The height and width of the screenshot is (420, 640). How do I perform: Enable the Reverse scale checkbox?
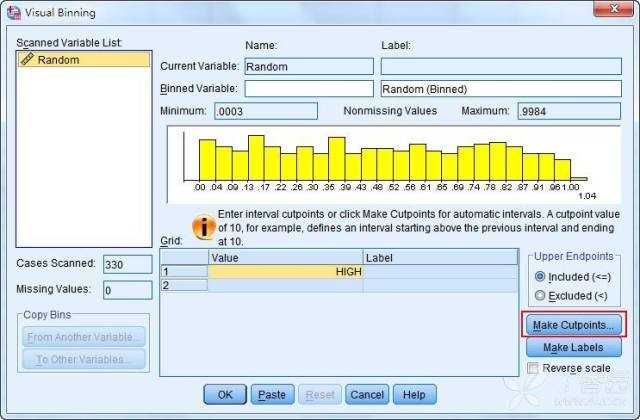[533, 368]
